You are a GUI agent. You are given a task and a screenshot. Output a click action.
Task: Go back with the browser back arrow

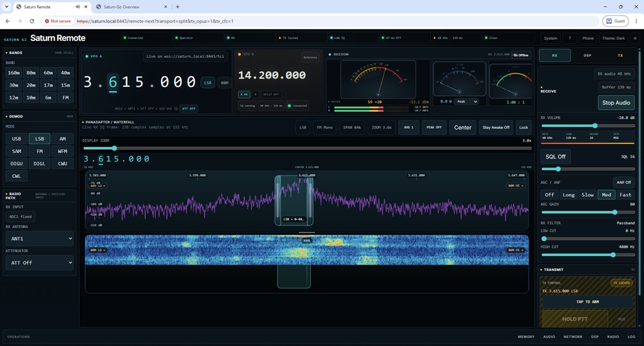8,21
